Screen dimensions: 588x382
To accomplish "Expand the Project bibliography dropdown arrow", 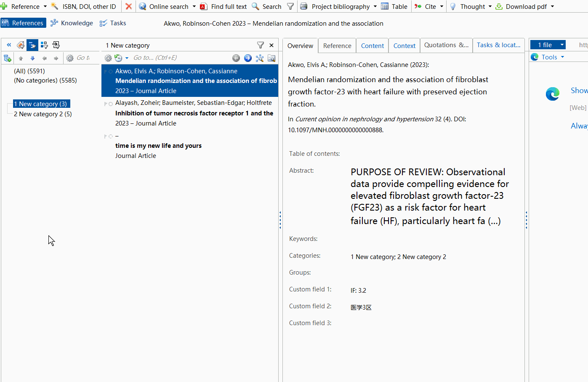I will coord(375,6).
